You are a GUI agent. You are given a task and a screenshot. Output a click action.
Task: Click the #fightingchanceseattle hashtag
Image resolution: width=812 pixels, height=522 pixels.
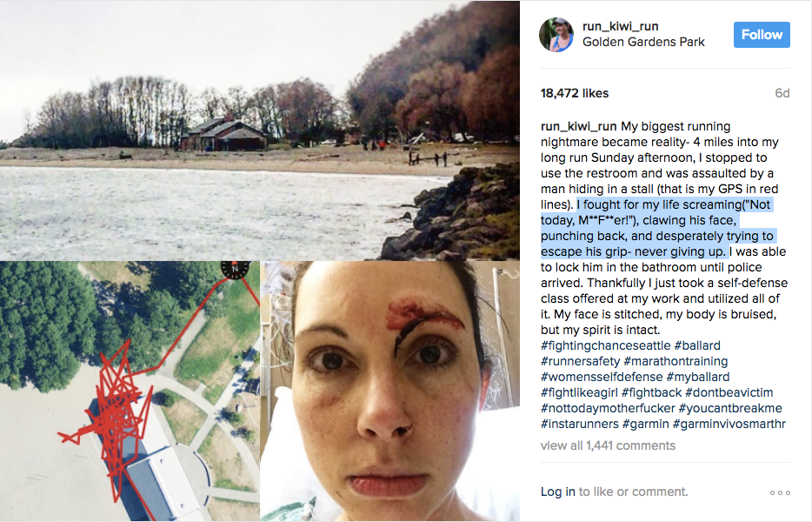605,345
